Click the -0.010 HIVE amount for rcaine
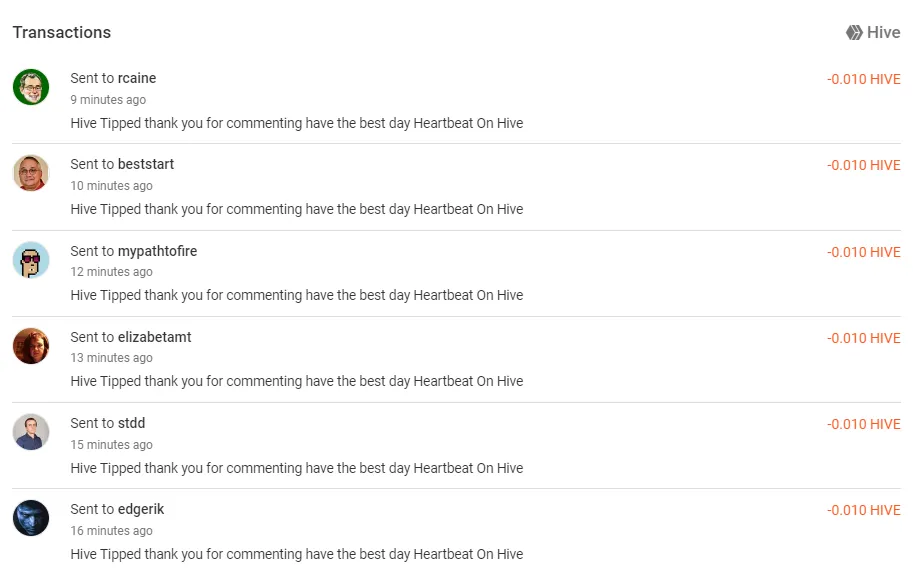 (864, 79)
